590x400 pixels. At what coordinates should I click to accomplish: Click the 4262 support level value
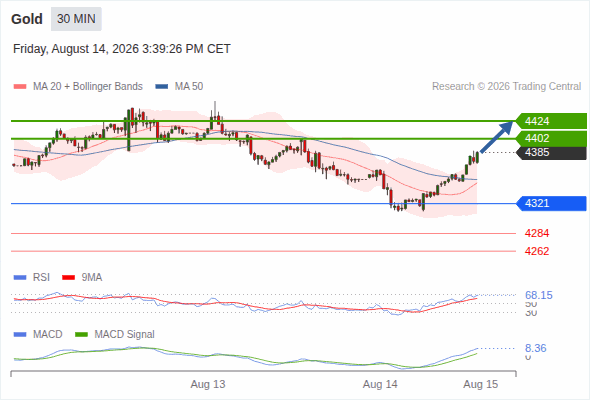click(537, 251)
